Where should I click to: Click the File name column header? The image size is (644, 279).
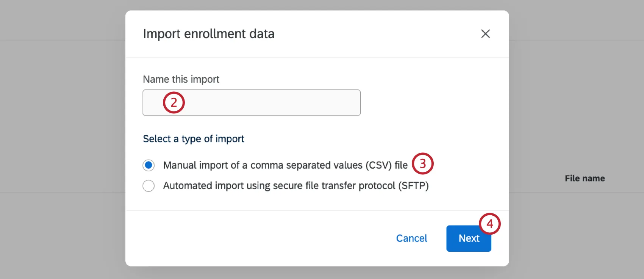click(585, 178)
